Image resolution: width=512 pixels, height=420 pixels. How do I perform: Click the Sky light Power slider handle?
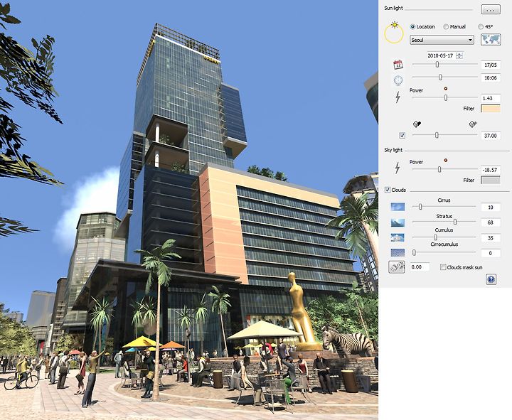tap(439, 169)
